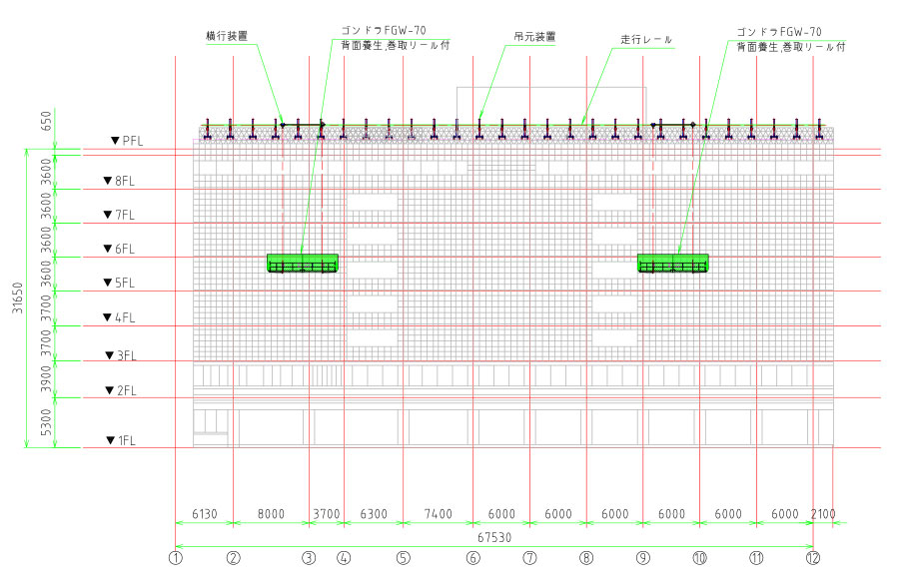911x588 pixels.
Task: Click the 8000 span dimension
Action: 272,514
